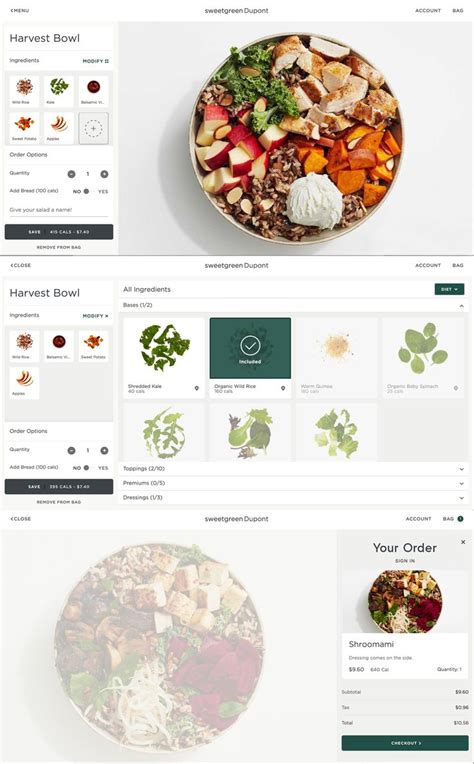
Task: Click the CHECKOUT button
Action: click(x=405, y=743)
